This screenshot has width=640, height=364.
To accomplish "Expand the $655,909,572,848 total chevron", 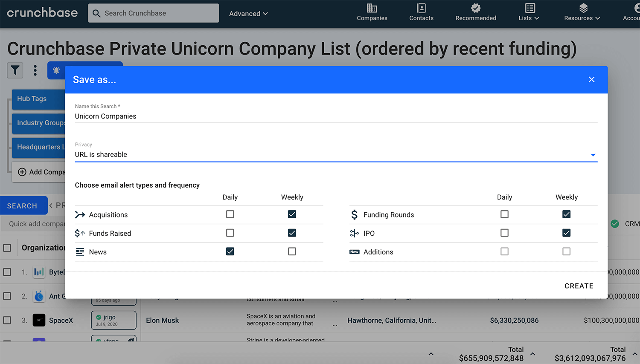I will [533, 354].
